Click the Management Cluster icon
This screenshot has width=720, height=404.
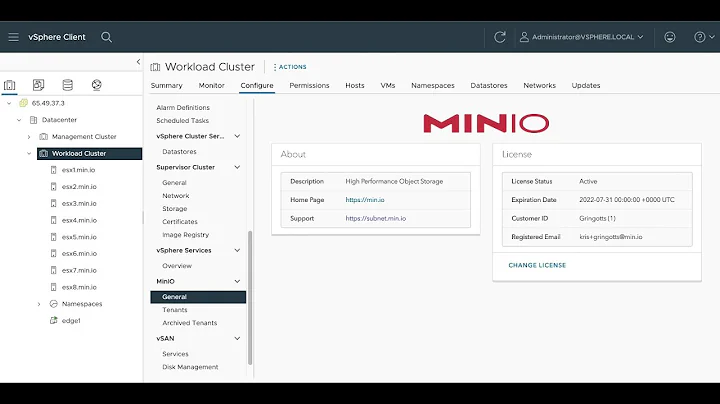[x=44, y=137]
